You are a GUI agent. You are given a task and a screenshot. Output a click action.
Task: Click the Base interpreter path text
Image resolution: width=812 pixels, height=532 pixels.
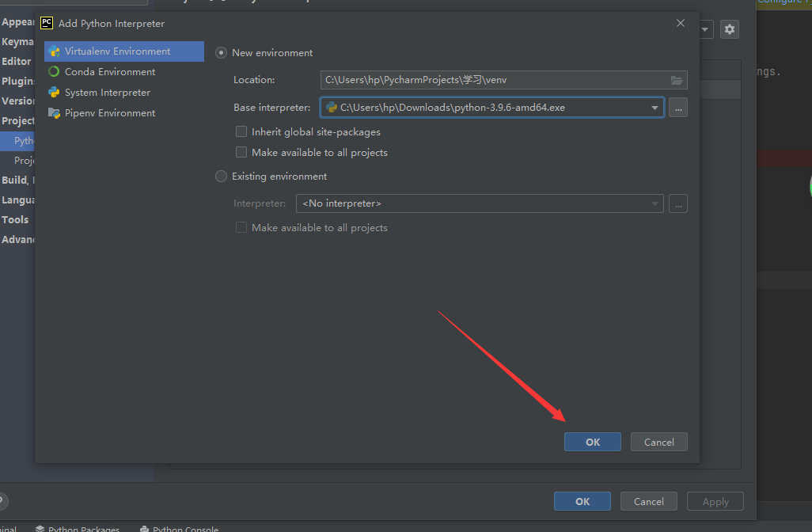[452, 108]
